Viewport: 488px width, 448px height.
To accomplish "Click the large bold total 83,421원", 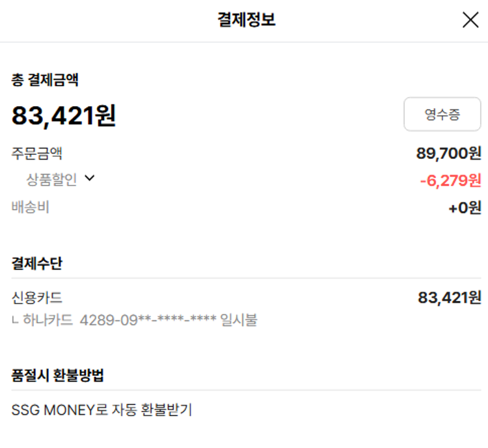I will coord(64,116).
